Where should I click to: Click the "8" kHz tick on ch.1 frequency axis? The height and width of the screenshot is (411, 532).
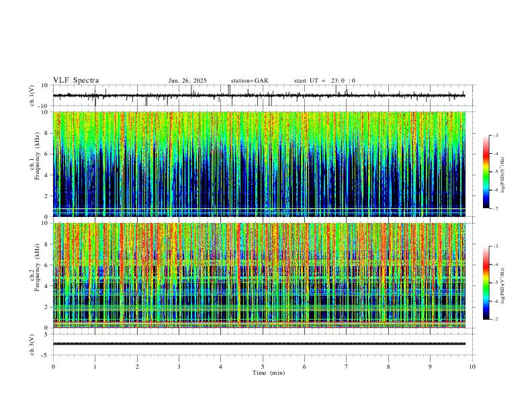(47, 133)
